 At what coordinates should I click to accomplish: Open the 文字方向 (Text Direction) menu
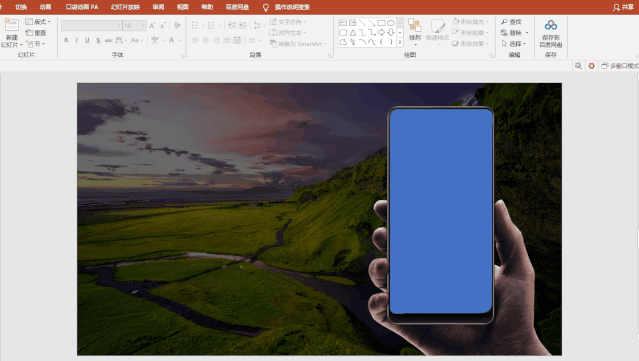tap(288, 22)
